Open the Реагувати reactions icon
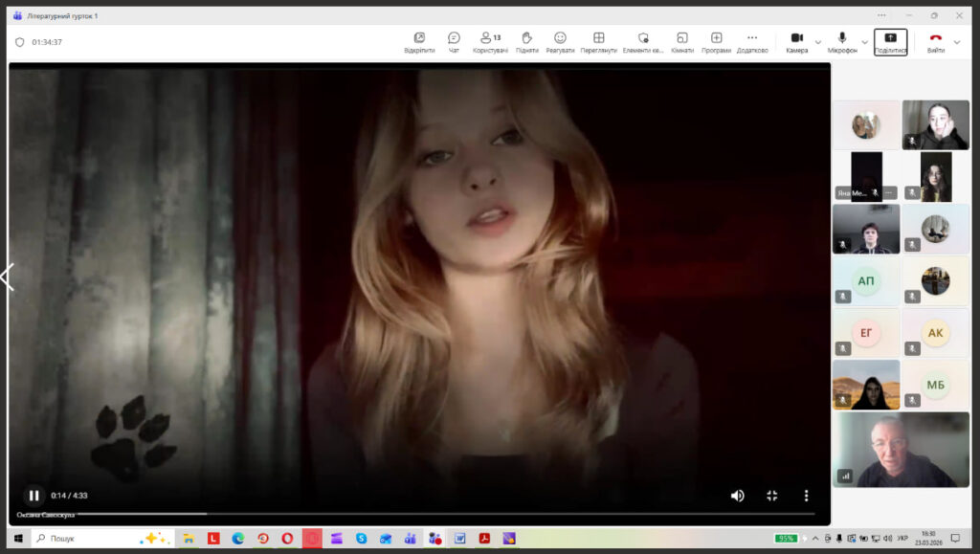The width and height of the screenshot is (980, 554). [560, 38]
